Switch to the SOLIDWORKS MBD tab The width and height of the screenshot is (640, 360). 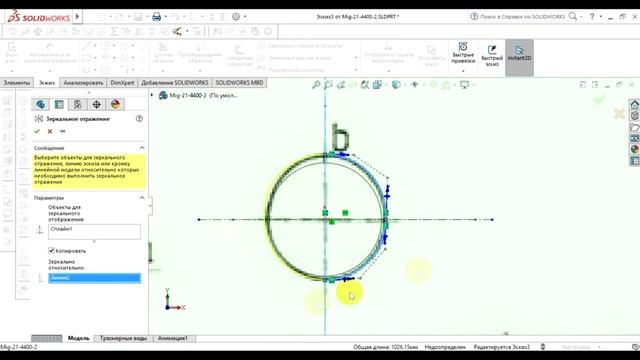click(239, 82)
